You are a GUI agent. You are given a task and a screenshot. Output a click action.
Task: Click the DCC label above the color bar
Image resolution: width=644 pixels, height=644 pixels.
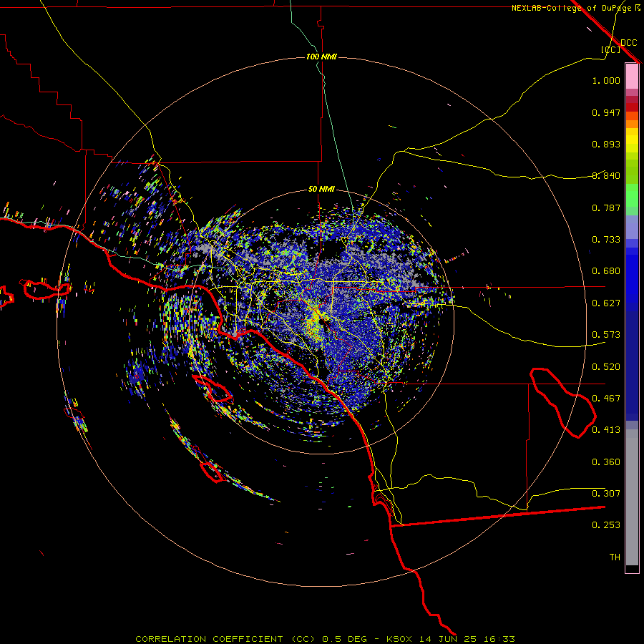coord(628,43)
